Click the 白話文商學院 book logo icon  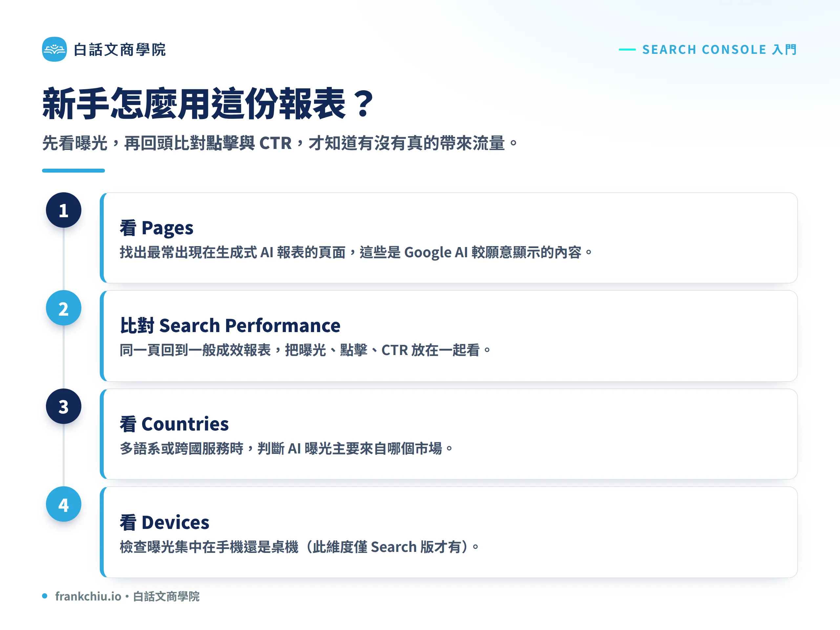[54, 49]
